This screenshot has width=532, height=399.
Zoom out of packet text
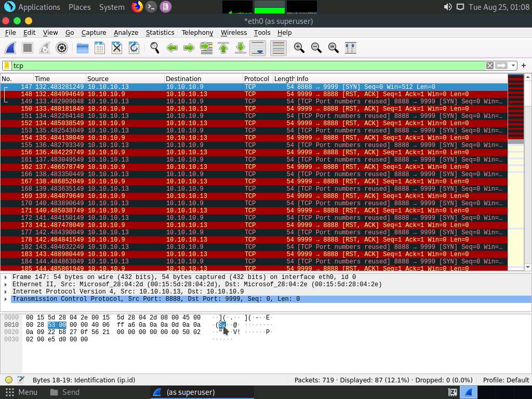[316, 48]
